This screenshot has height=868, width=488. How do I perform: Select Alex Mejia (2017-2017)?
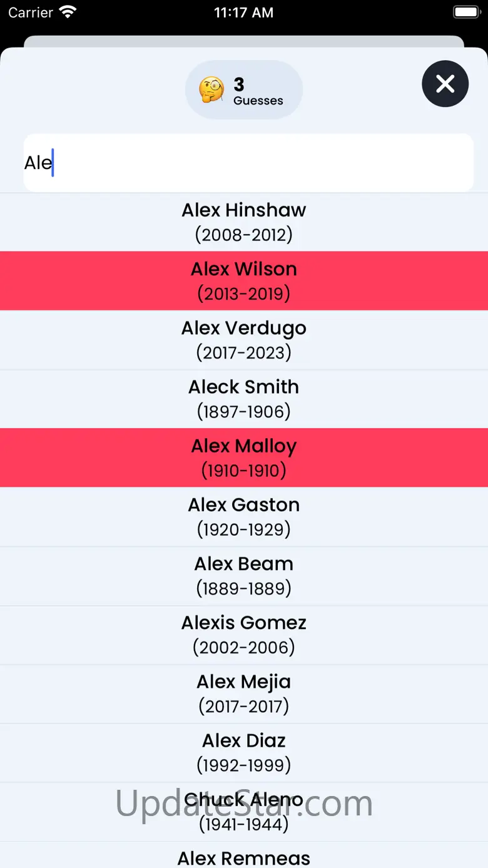(244, 693)
